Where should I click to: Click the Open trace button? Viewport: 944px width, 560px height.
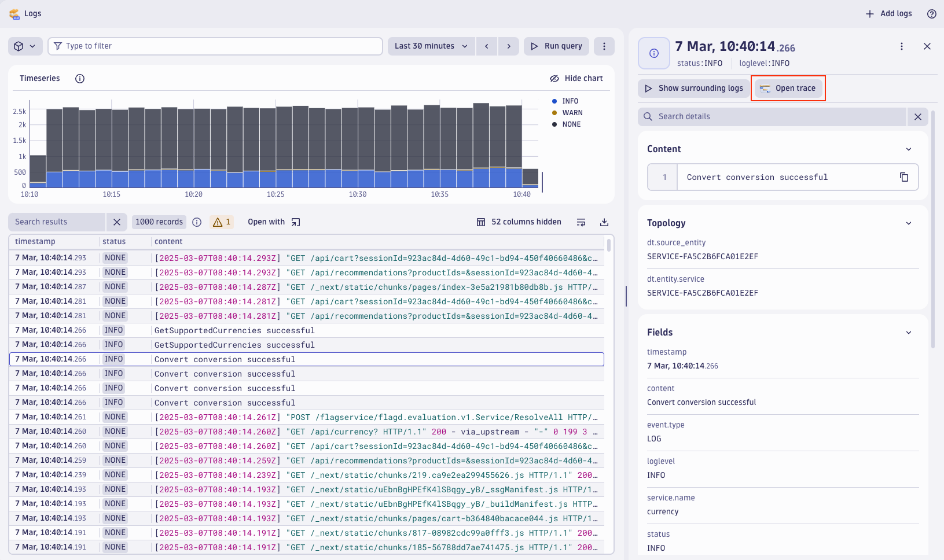coord(788,88)
